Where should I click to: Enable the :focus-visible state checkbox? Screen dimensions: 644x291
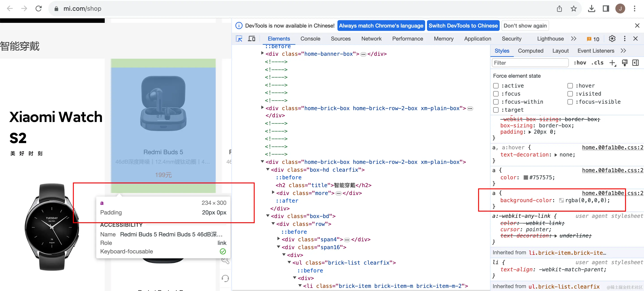[570, 102]
